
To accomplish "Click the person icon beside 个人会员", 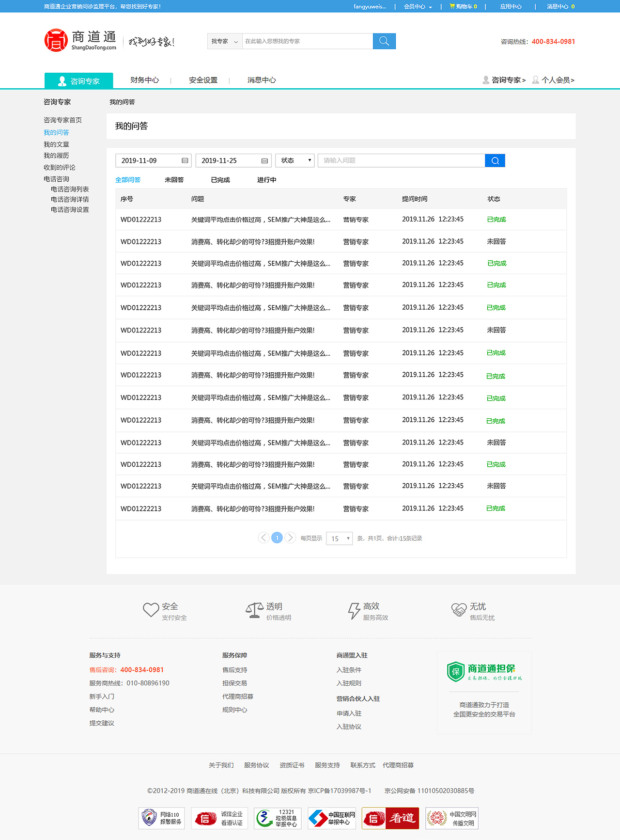I will pyautogui.click(x=536, y=80).
